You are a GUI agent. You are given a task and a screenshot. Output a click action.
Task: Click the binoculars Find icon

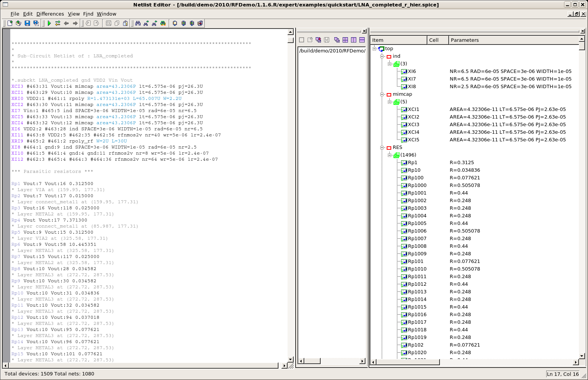coord(138,23)
